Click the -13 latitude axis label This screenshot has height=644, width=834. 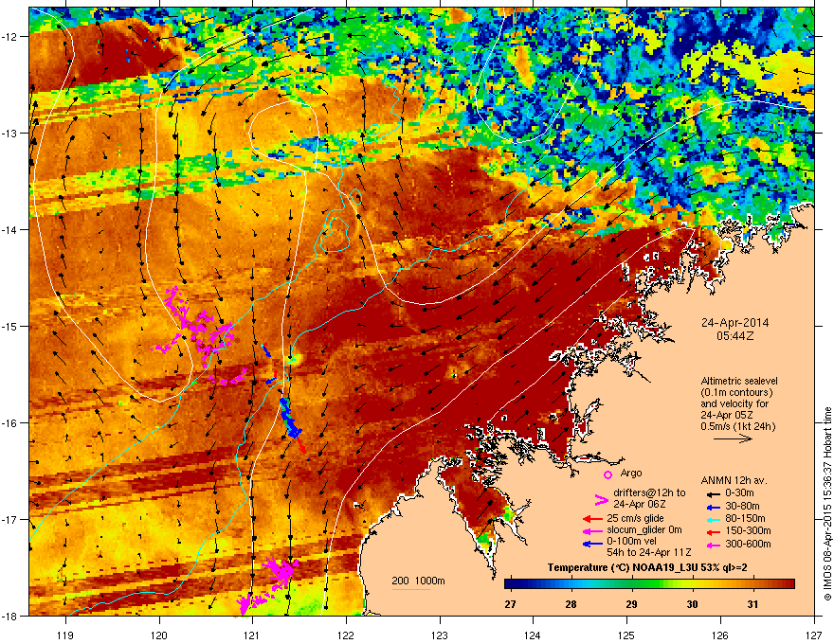10,133
